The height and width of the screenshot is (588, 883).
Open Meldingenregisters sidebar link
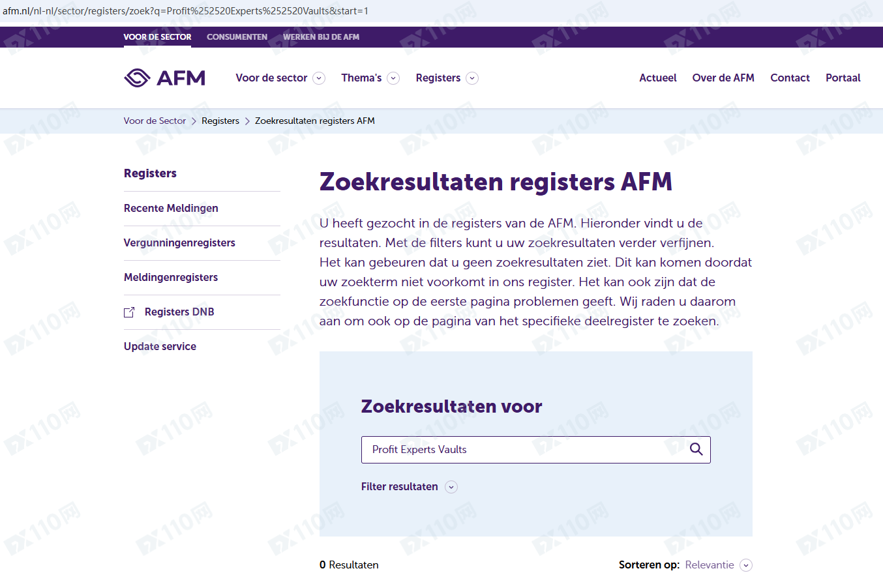(x=171, y=278)
